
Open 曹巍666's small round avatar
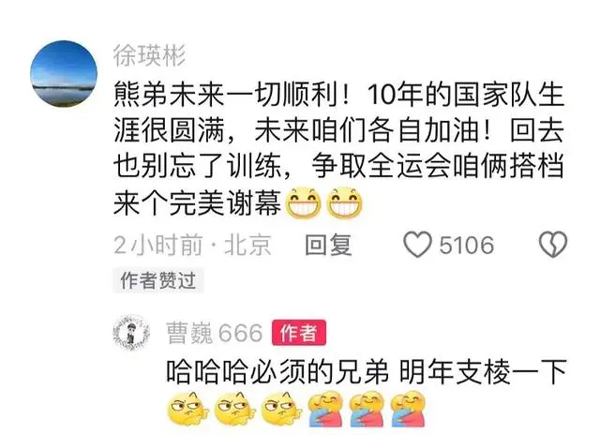tap(131, 332)
